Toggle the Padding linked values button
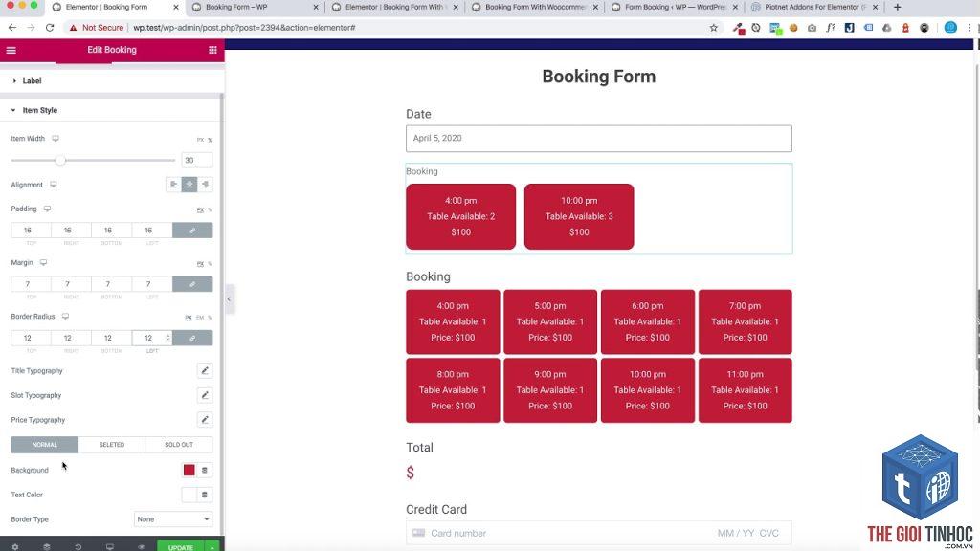 pyautogui.click(x=192, y=230)
